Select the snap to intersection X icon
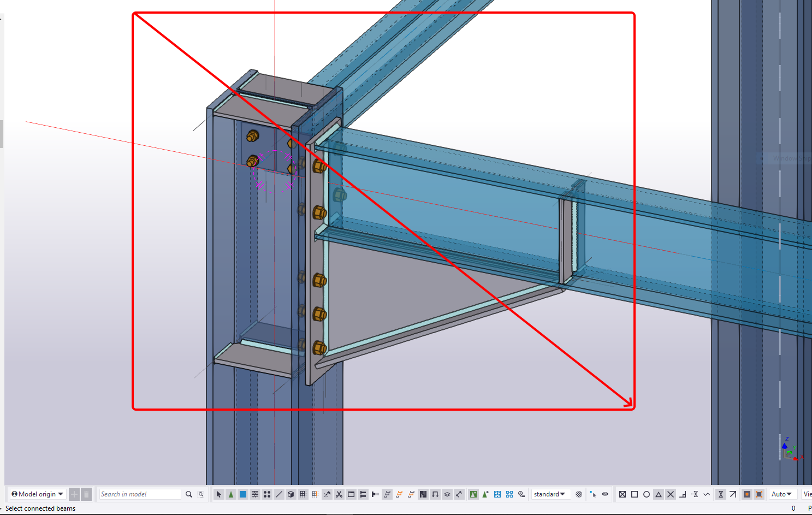The image size is (812, 515). point(671,494)
